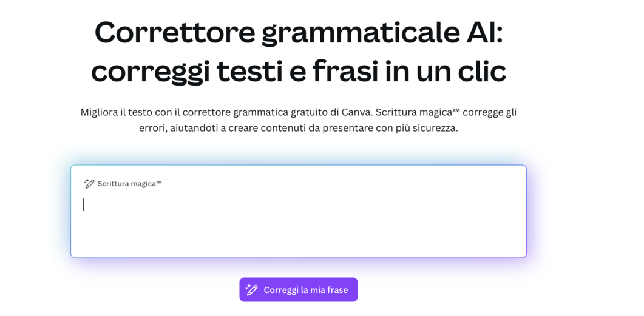This screenshot has height=316, width=644.
Task: Click the word "clic" in the headline
Action: tap(479, 72)
